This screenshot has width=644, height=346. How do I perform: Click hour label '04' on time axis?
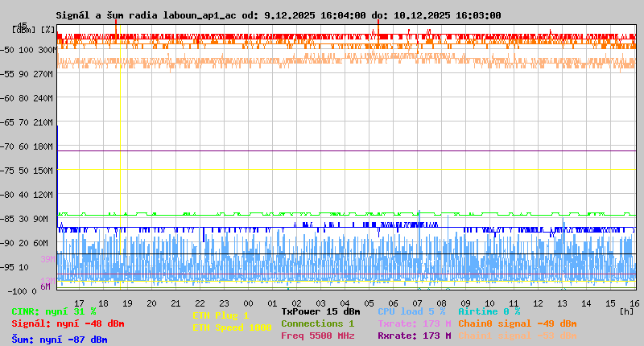(x=345, y=303)
